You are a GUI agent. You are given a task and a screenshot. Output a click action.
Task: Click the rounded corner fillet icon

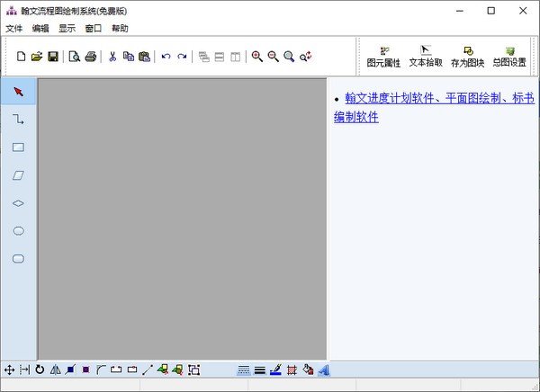point(101,370)
